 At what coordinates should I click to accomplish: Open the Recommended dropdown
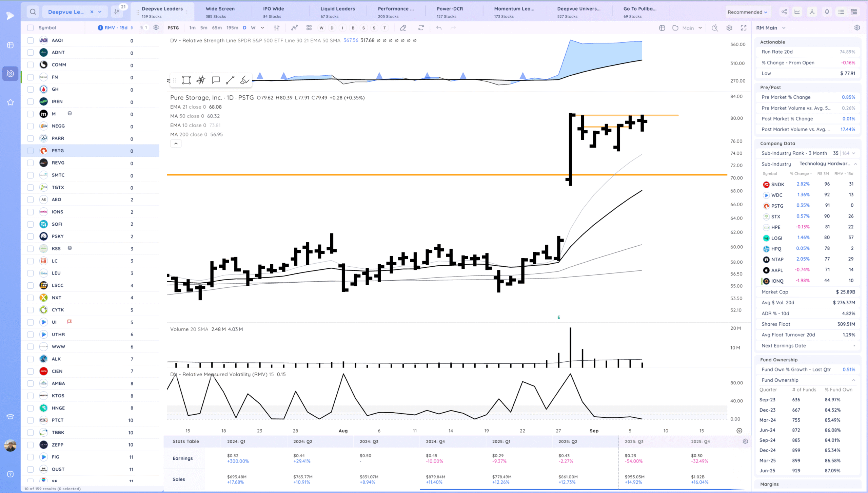747,12
